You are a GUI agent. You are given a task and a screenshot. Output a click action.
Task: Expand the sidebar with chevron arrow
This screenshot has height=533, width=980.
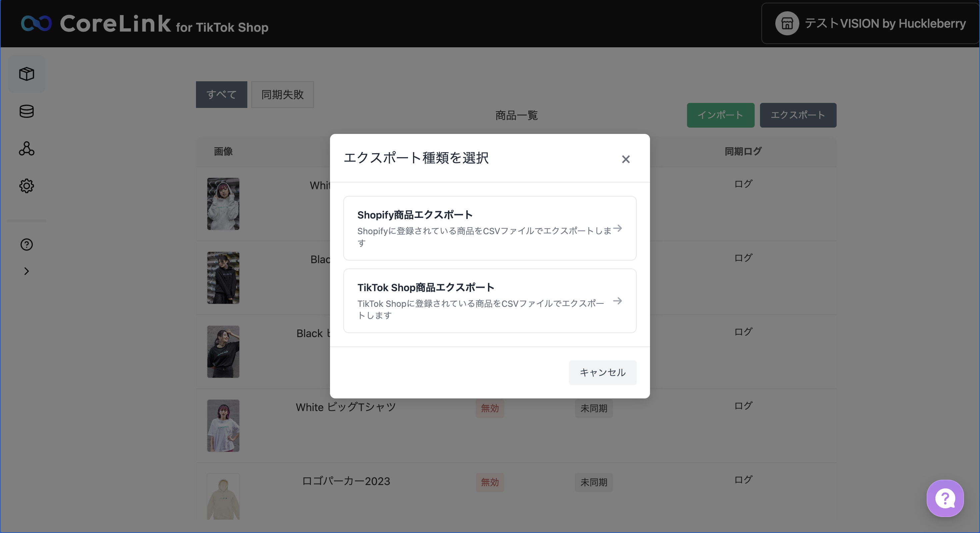click(x=27, y=271)
